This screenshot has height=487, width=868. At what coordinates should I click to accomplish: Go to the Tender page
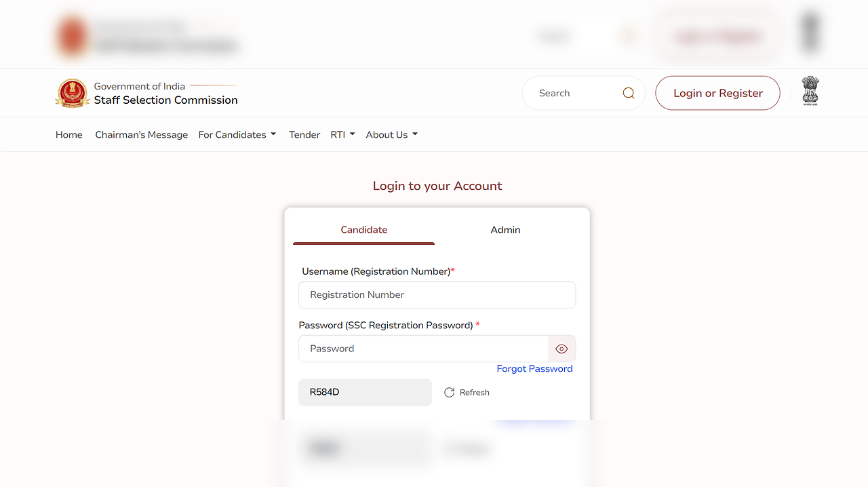(304, 135)
